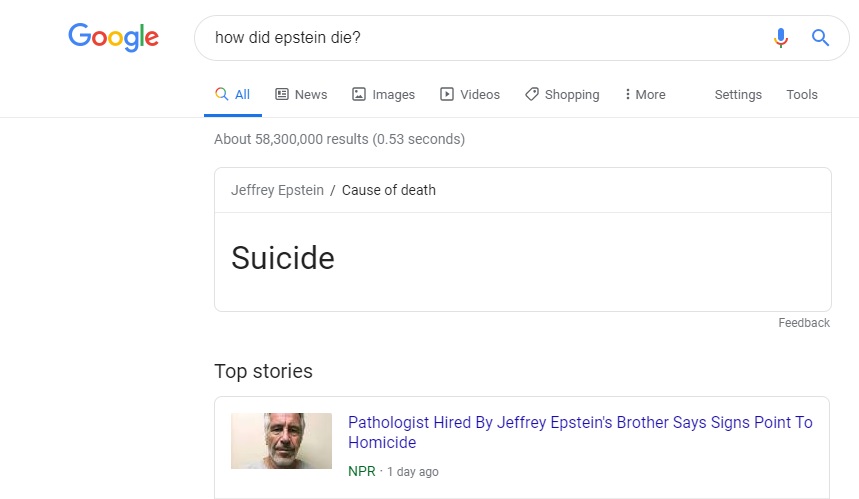The height and width of the screenshot is (499, 859).
Task: Open the Tools filter options
Action: click(x=802, y=94)
